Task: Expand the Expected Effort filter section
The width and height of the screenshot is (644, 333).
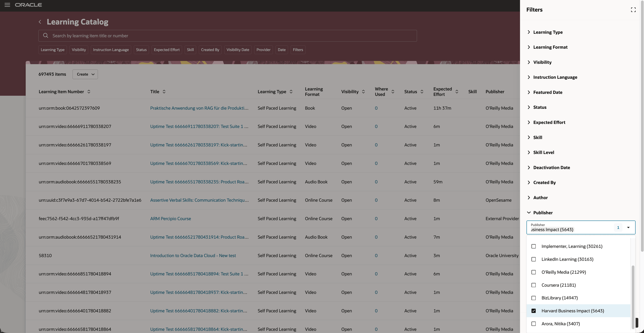Action: (529, 122)
